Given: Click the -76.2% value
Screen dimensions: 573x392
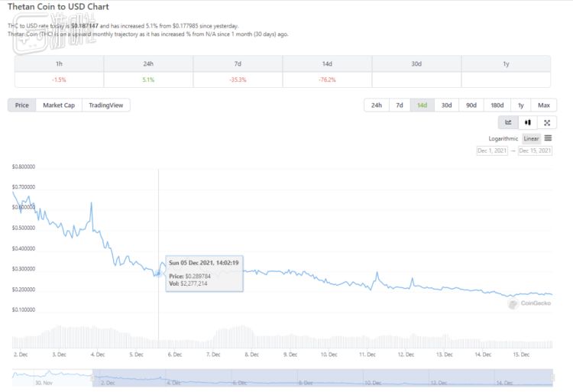Looking at the screenshot, I should [327, 79].
